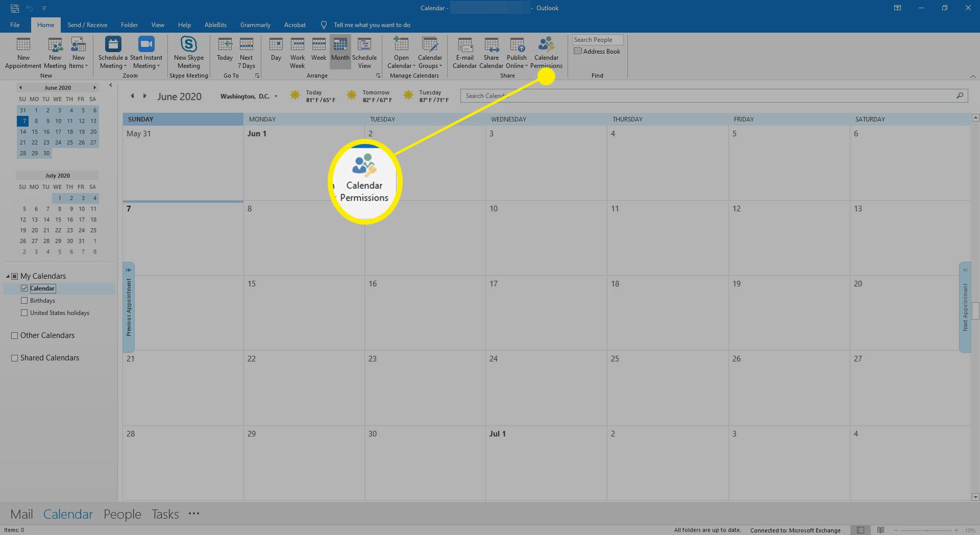The width and height of the screenshot is (980, 535).
Task: Open Customize Quick Access Toolbar arrow
Action: [44, 8]
